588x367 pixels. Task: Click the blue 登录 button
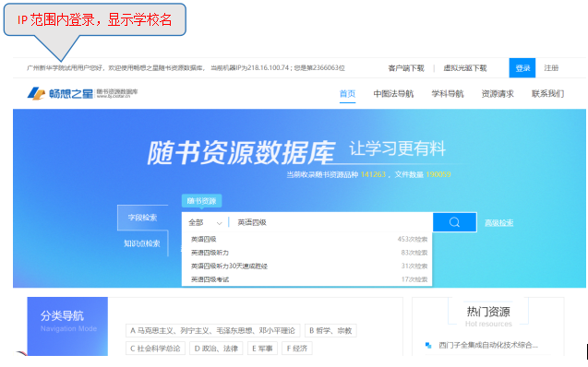pyautogui.click(x=522, y=68)
